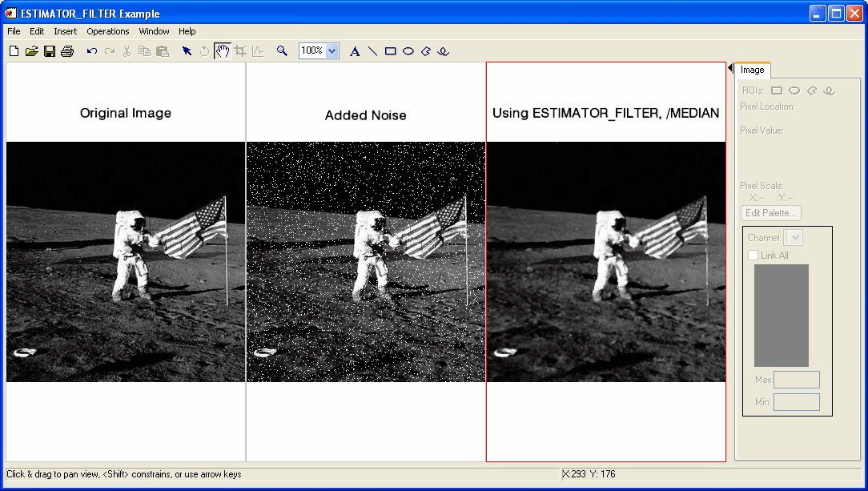868x491 pixels.
Task: Click the Max input field
Action: coord(797,380)
